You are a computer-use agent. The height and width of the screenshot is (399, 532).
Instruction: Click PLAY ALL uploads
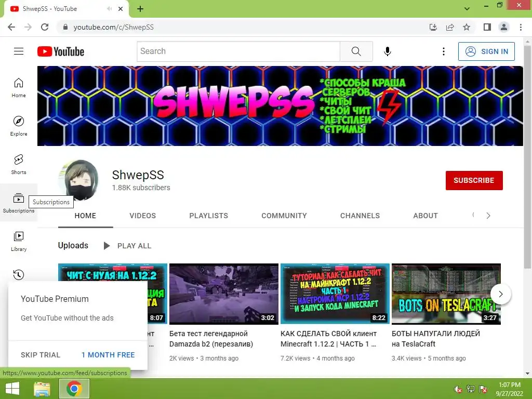click(x=128, y=246)
